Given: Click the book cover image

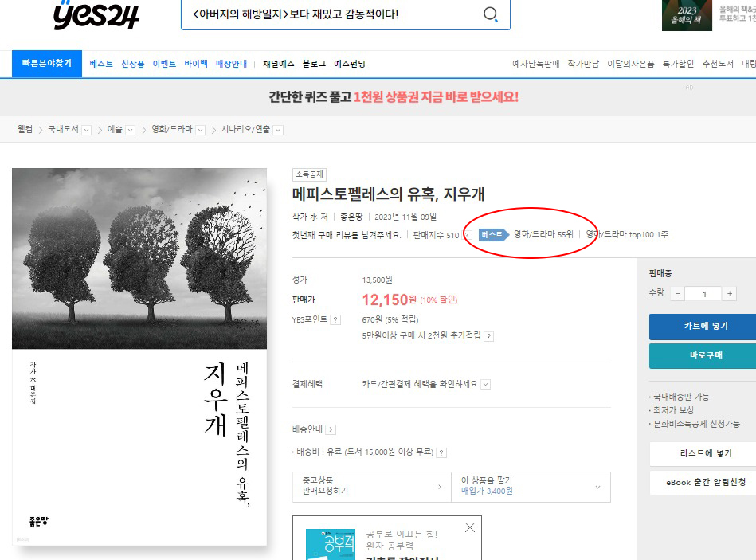Looking at the screenshot, I should click(139, 357).
